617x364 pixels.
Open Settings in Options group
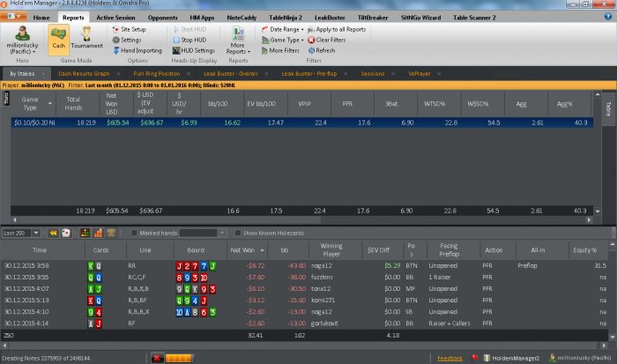(x=127, y=40)
